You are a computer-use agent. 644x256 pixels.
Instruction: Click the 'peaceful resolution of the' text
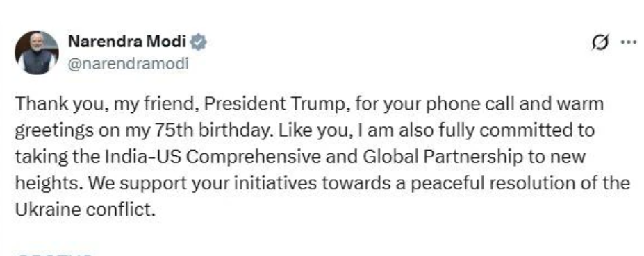520,183
